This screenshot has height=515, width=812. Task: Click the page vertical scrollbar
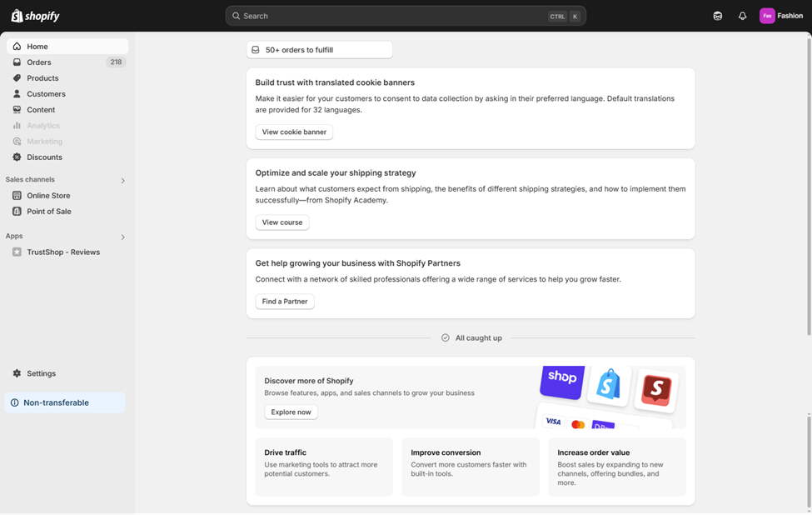tap(809, 187)
